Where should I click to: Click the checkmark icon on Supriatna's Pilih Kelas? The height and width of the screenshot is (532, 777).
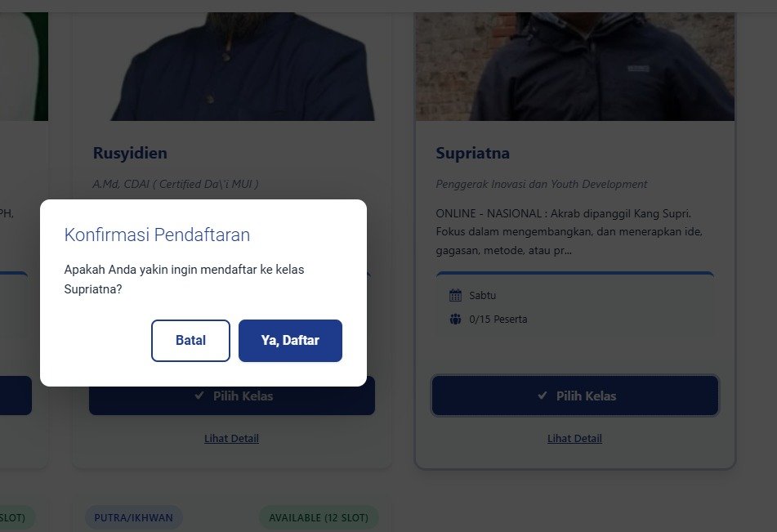(543, 396)
